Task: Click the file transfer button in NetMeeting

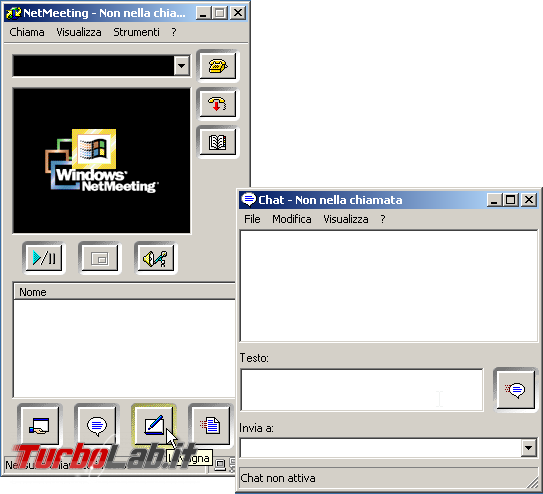Action: pos(211,425)
